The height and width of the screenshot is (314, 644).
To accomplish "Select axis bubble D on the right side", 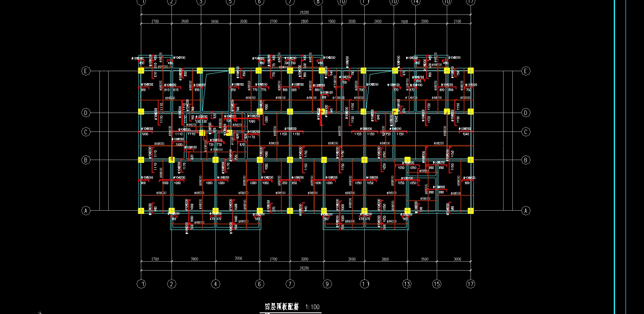I will point(526,113).
